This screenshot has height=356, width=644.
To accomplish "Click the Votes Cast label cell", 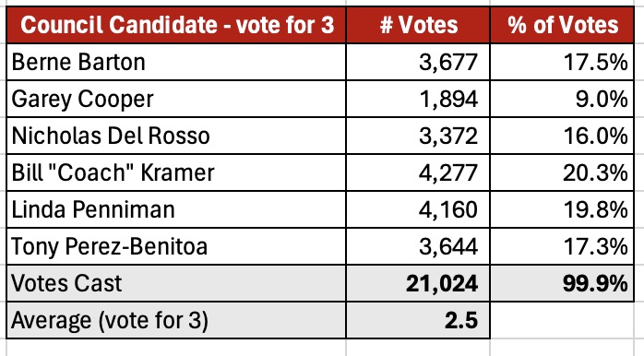I will click(176, 283).
